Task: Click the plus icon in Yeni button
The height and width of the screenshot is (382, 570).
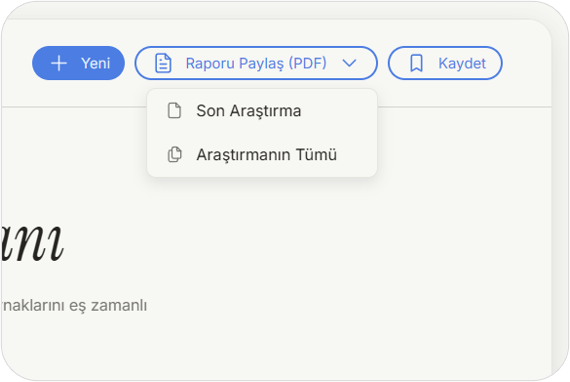Action: pos(59,63)
